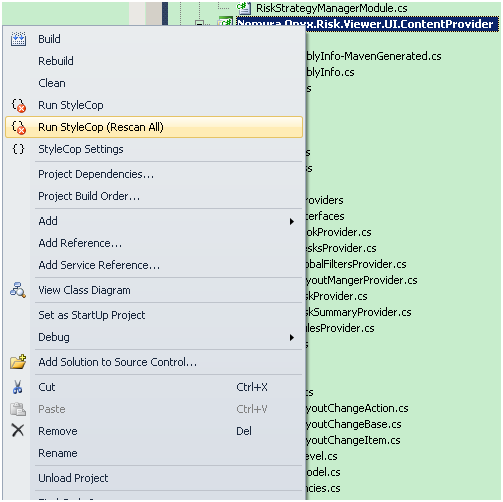Select Rebuild from the context menu
The height and width of the screenshot is (502, 503).
coord(56,61)
